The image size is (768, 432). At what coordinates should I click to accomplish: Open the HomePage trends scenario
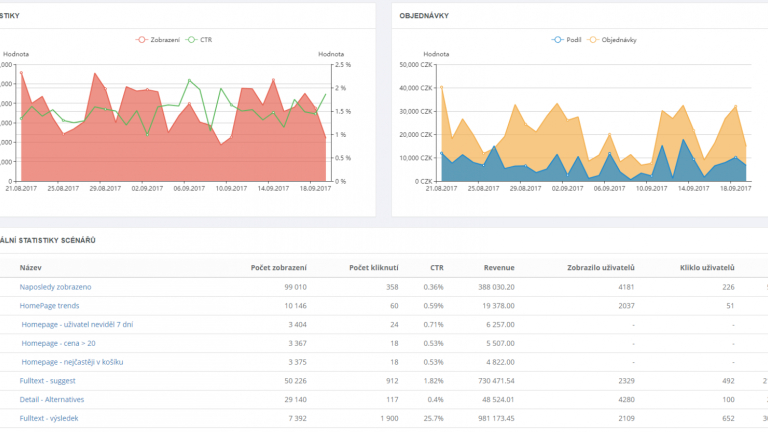49,306
